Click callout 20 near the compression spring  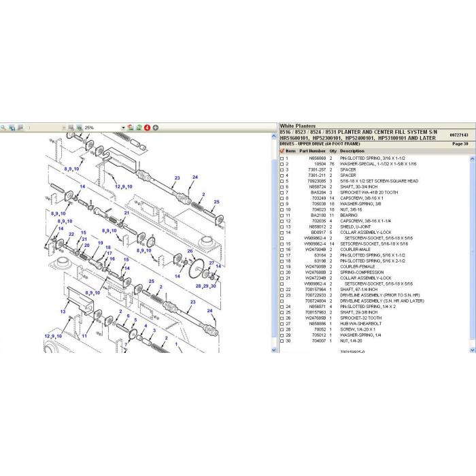click(87, 245)
